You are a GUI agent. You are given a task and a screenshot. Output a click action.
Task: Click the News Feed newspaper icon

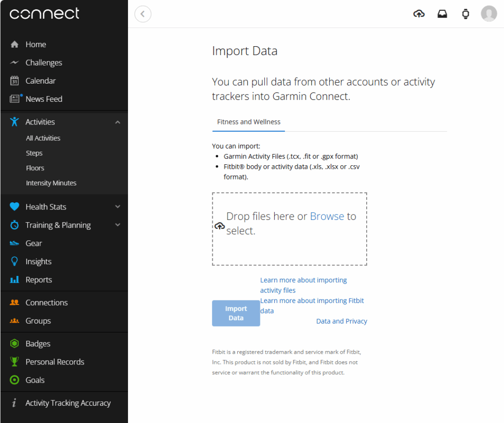[x=14, y=98]
